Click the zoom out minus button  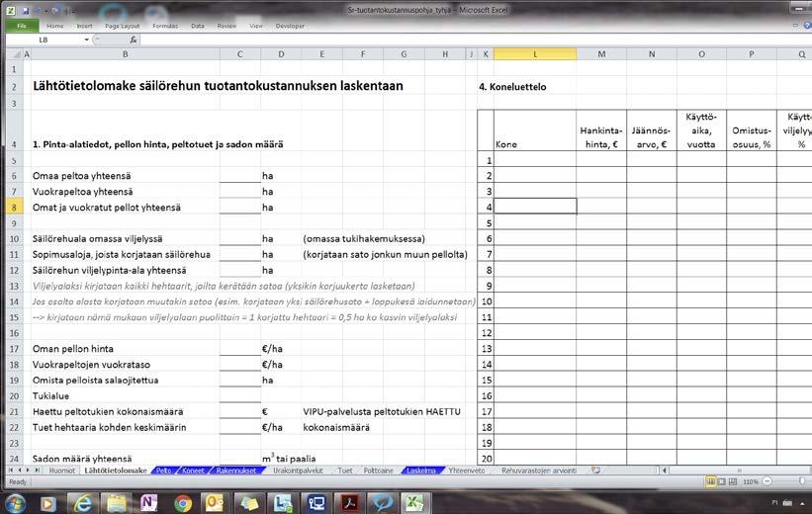(x=767, y=481)
